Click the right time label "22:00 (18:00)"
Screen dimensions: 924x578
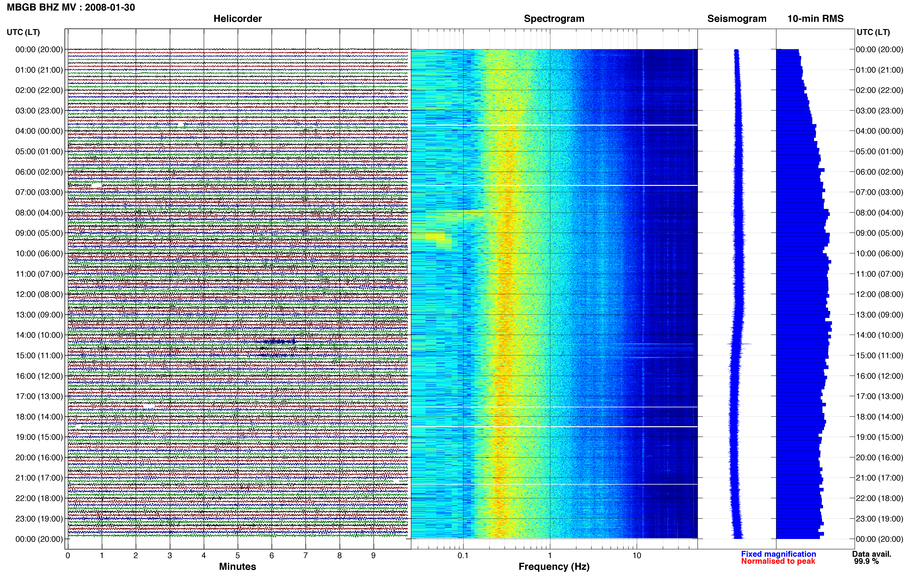(x=879, y=498)
